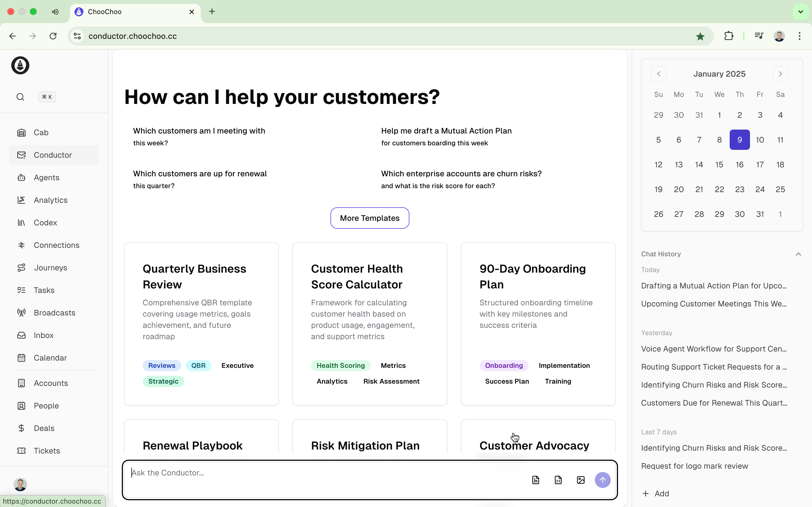Click the ChooChoo logo at top left
The width and height of the screenshot is (812, 507).
20,65
